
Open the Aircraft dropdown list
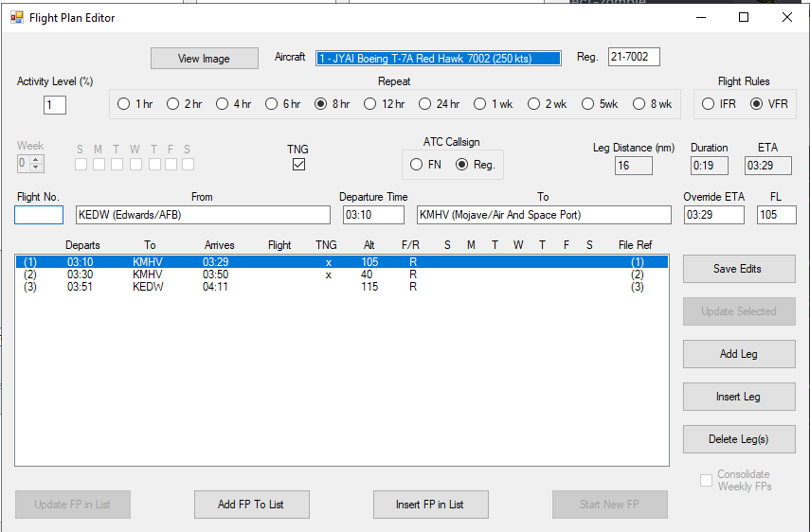pos(439,59)
